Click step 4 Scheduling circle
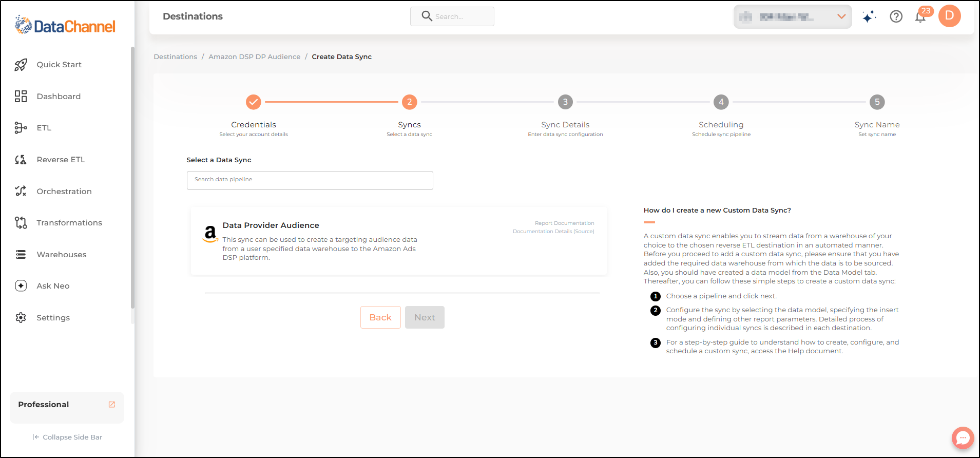This screenshot has width=980, height=458. pyautogui.click(x=721, y=102)
